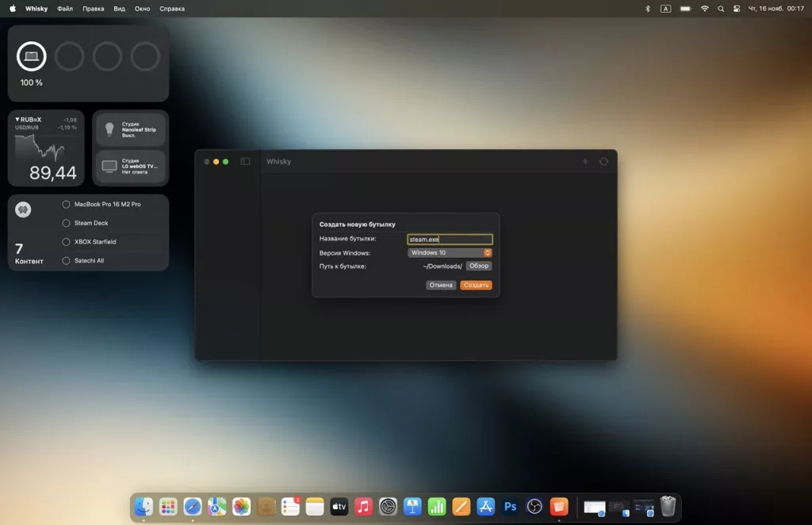812x525 pixels.
Task: Click the refresh icon in Whisky's title bar
Action: [x=603, y=161]
